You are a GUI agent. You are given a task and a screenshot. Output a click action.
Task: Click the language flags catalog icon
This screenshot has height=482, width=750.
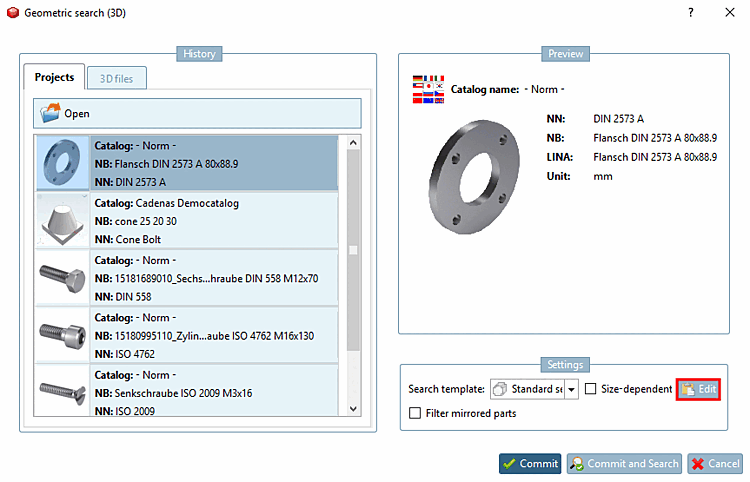(x=428, y=89)
